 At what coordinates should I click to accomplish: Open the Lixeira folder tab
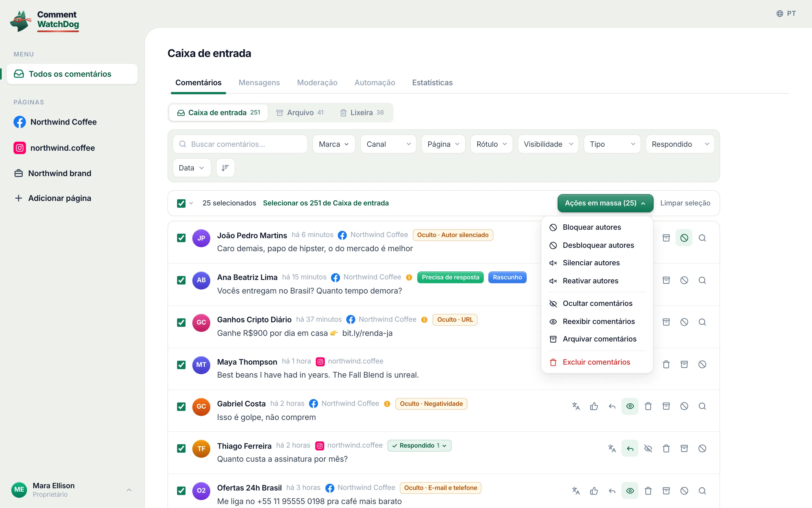[x=362, y=113]
